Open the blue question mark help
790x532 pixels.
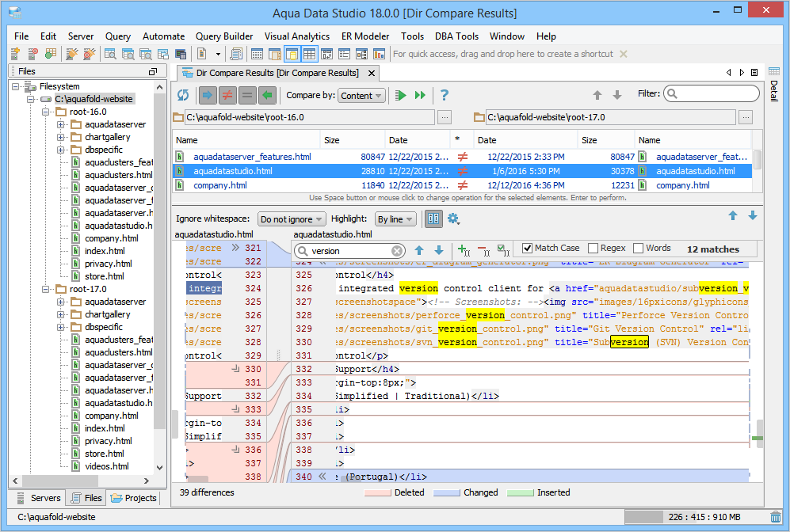(x=445, y=95)
